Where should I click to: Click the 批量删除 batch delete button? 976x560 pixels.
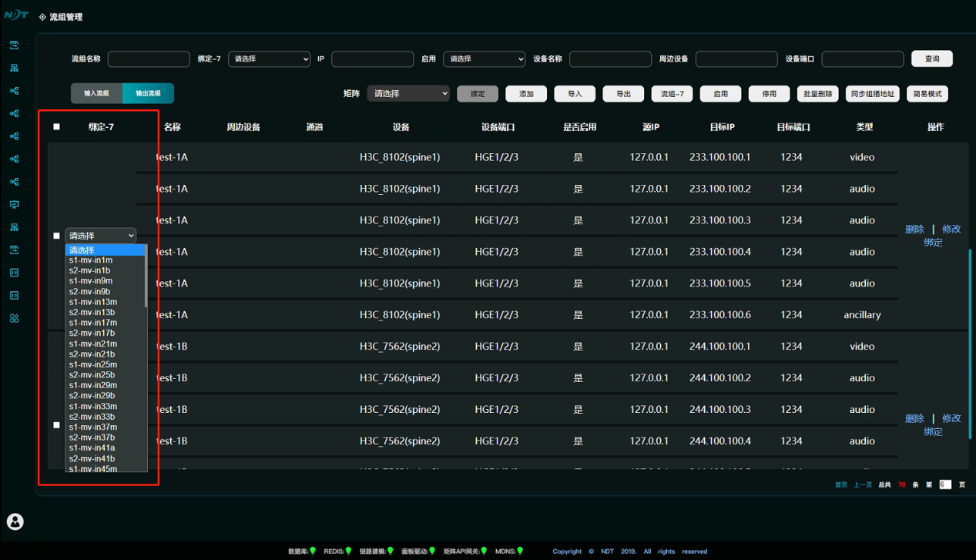click(x=817, y=94)
